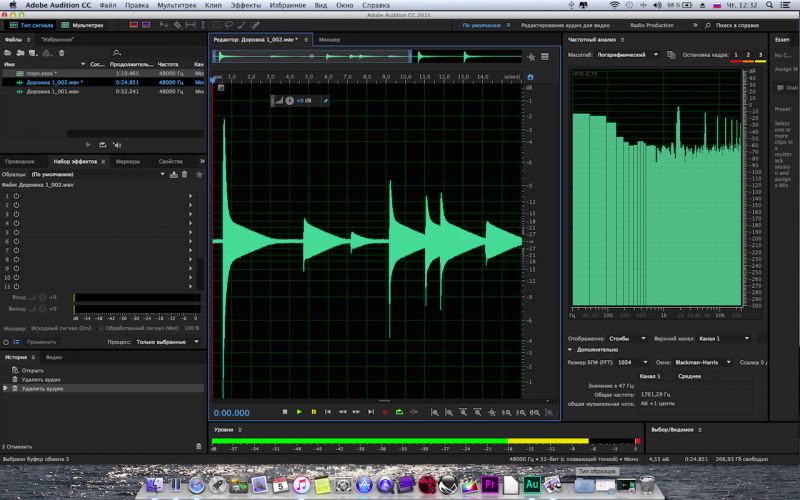This screenshot has width=800, height=500.
Task: Save effects rack preset icon
Action: pos(174,174)
